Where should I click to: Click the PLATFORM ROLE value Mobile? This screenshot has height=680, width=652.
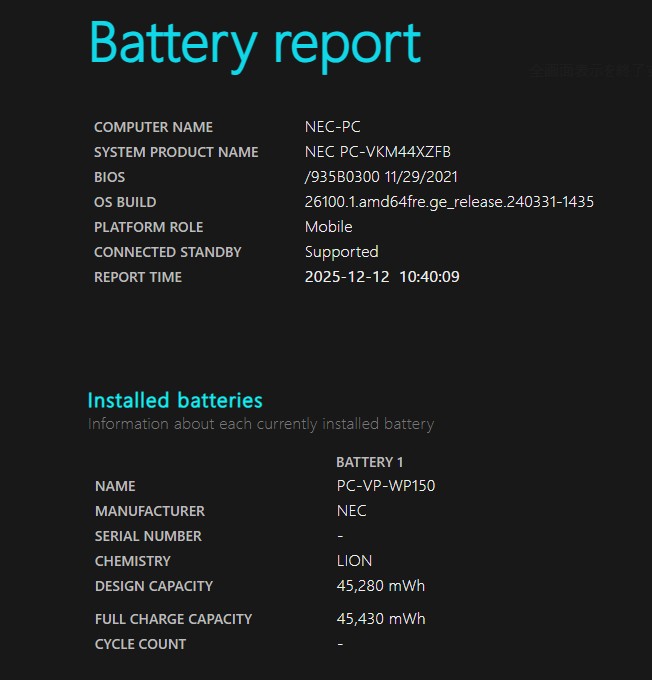(328, 227)
